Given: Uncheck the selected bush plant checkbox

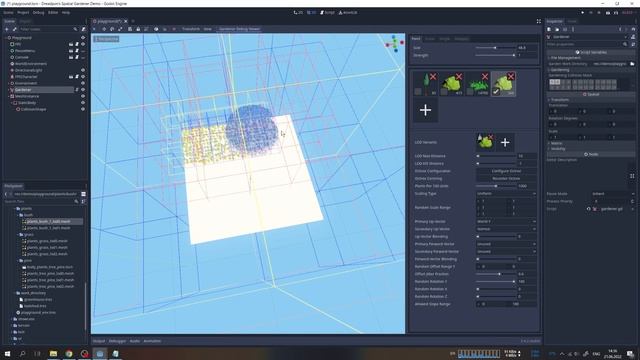Looking at the screenshot, I should tap(496, 92).
